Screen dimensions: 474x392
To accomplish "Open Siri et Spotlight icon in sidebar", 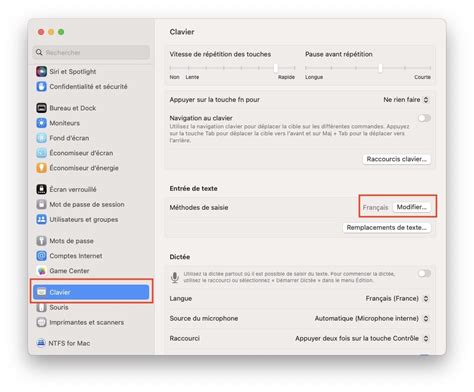I will (x=41, y=71).
